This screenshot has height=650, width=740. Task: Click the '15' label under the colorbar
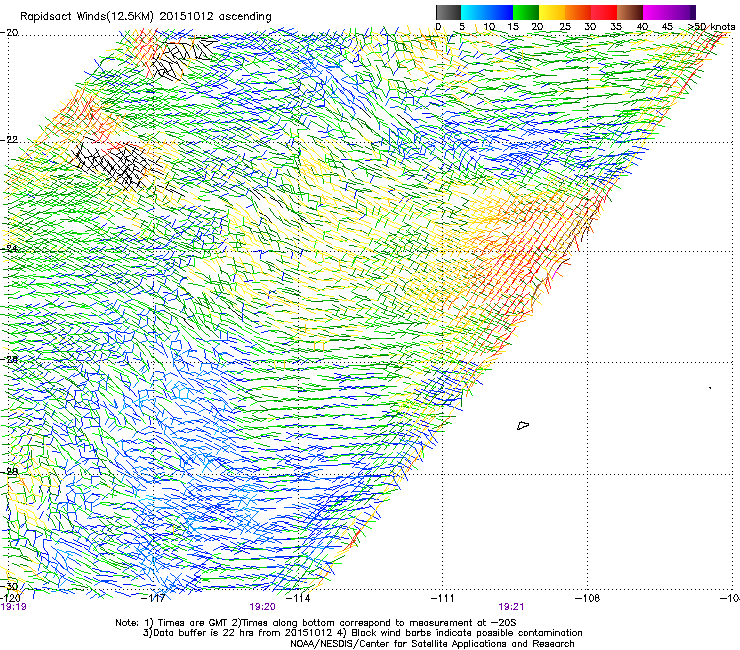click(x=513, y=27)
